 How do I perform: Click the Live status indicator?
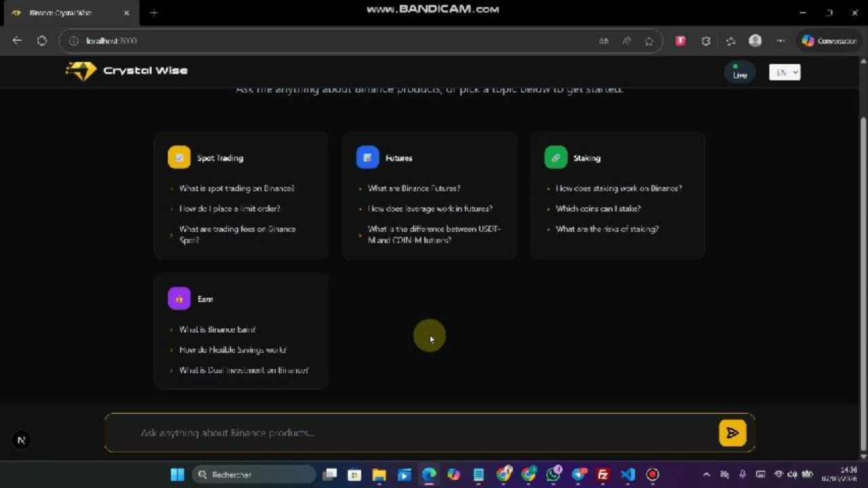[x=740, y=72]
